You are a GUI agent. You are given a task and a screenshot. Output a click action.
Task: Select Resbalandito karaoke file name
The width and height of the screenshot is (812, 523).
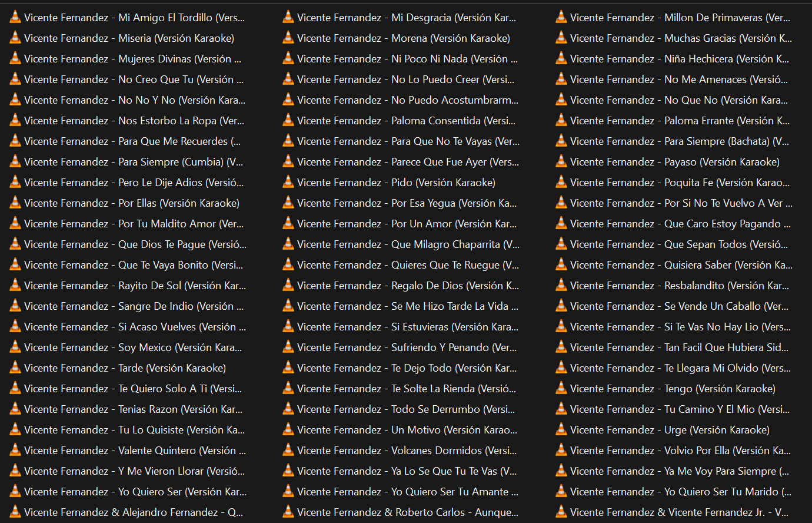click(679, 286)
